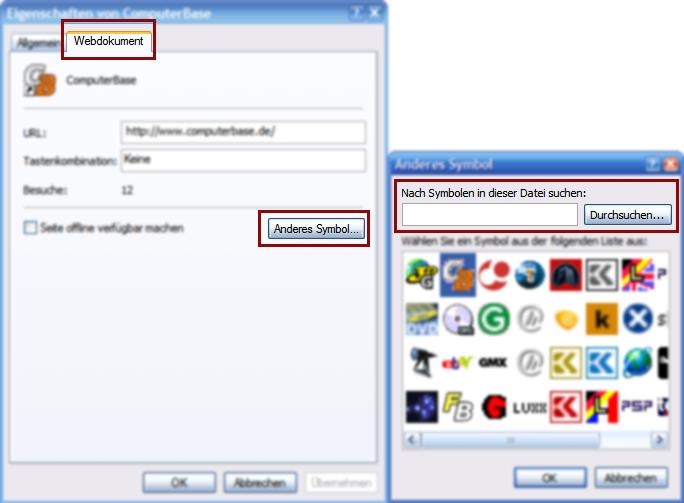Confirm with OK in Anderes Symbol dialog
This screenshot has height=503, width=684.
point(550,478)
